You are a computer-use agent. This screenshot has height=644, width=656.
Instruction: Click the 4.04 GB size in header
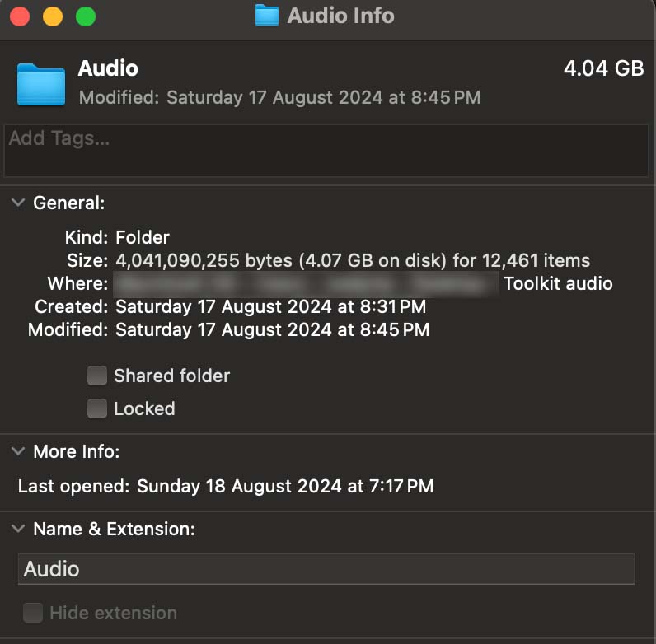(x=603, y=68)
